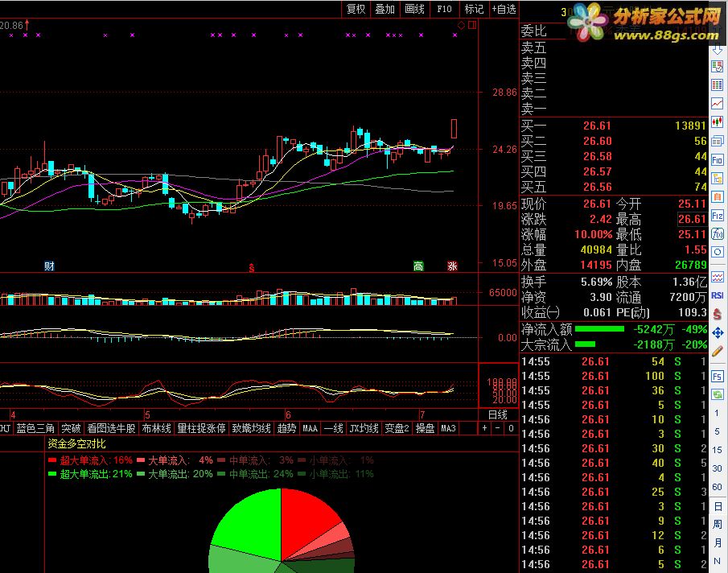728x573 pixels.
Task: Select the 变盘2 indicator tab
Action: [x=397, y=428]
